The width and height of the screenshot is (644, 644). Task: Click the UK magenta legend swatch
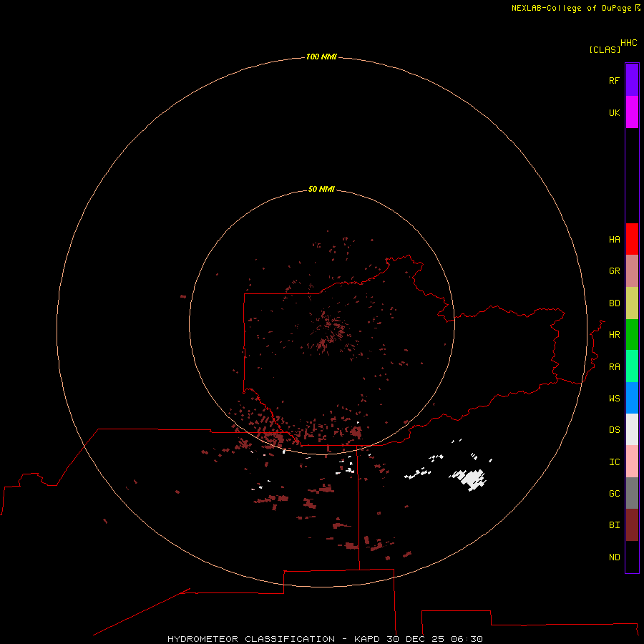632,112
